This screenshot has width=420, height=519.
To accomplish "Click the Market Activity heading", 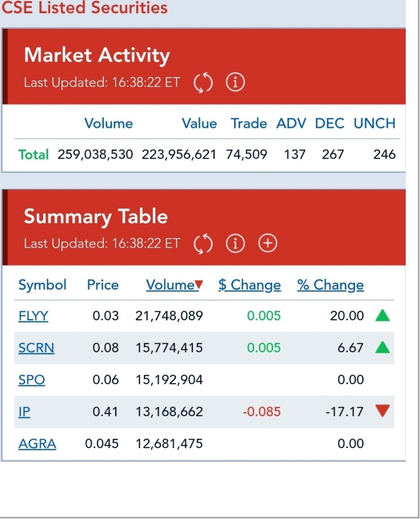I will pyautogui.click(x=96, y=55).
